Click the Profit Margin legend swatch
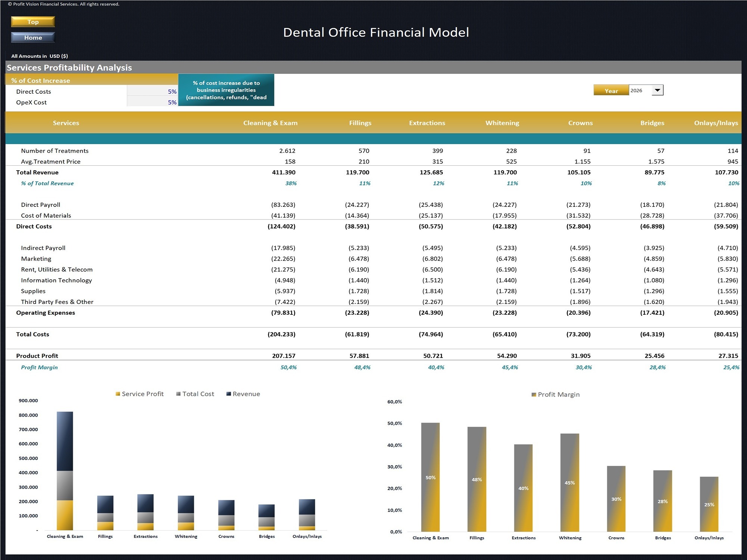 [534, 395]
